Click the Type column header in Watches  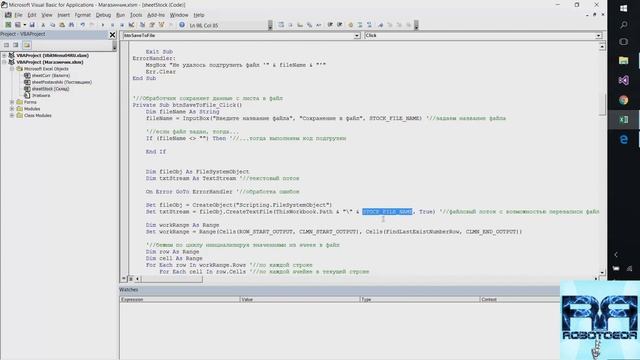coord(420,299)
